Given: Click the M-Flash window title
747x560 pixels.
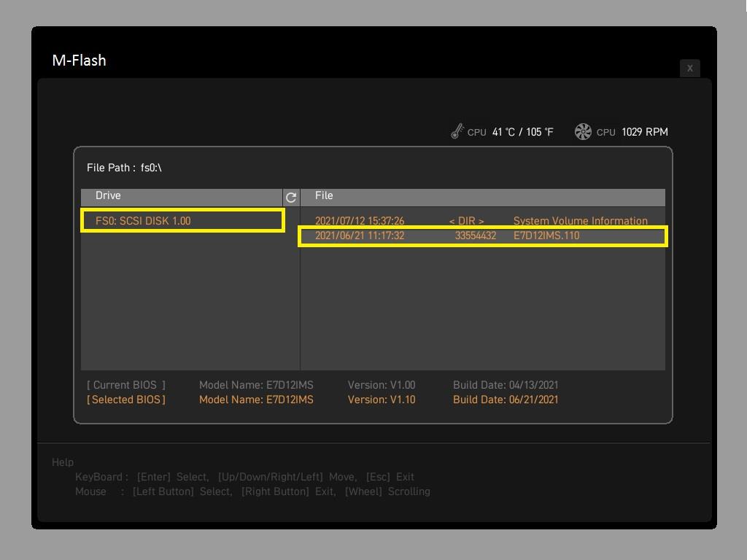Looking at the screenshot, I should 79,61.
